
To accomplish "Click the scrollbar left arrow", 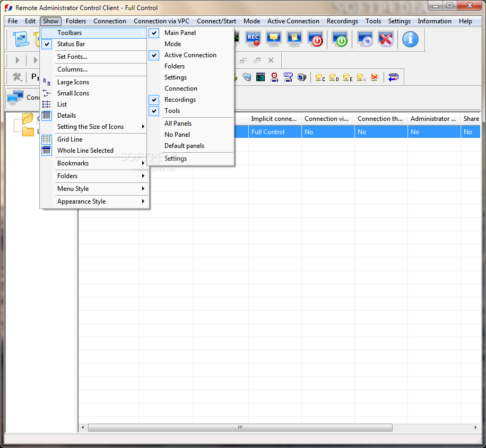I will (83, 427).
